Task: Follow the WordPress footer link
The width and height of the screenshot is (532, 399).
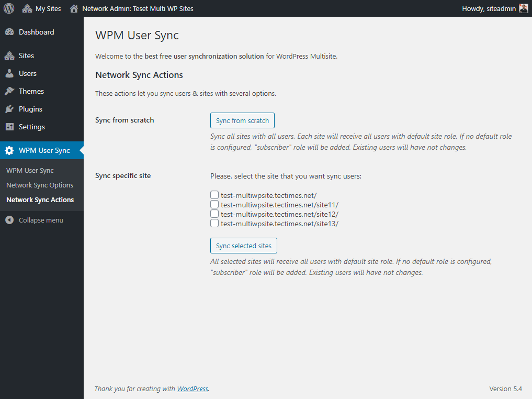Action: point(193,389)
